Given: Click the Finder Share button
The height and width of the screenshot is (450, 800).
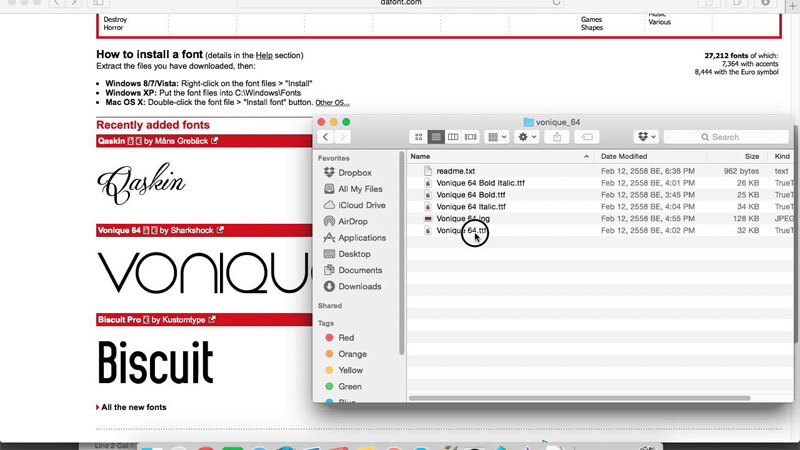Looking at the screenshot, I should (557, 137).
